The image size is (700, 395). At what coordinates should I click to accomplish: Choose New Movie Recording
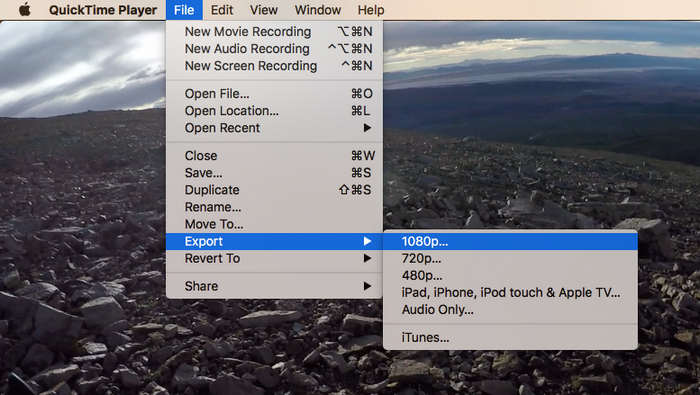point(274,32)
